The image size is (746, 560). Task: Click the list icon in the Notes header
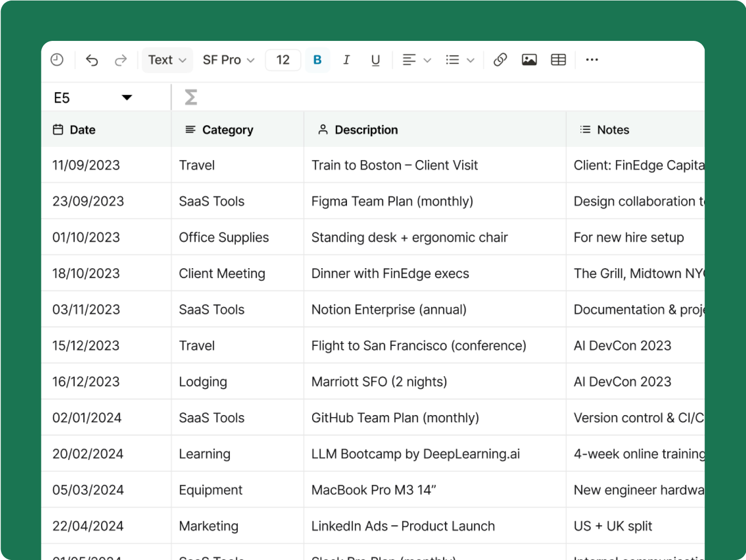(x=585, y=130)
